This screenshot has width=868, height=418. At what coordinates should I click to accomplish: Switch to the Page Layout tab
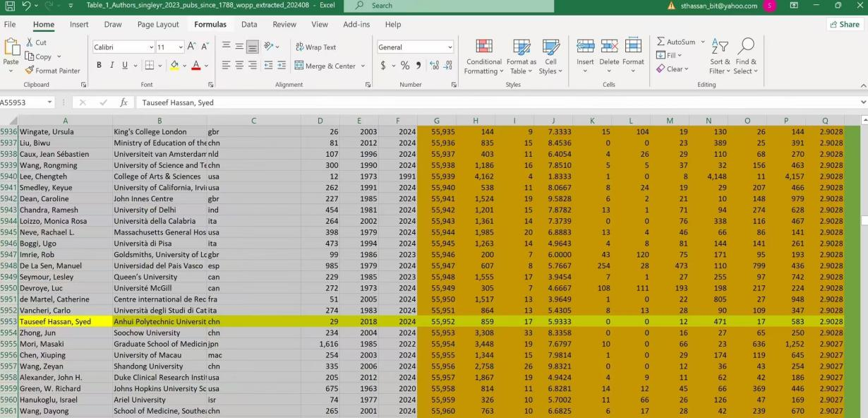(x=158, y=25)
